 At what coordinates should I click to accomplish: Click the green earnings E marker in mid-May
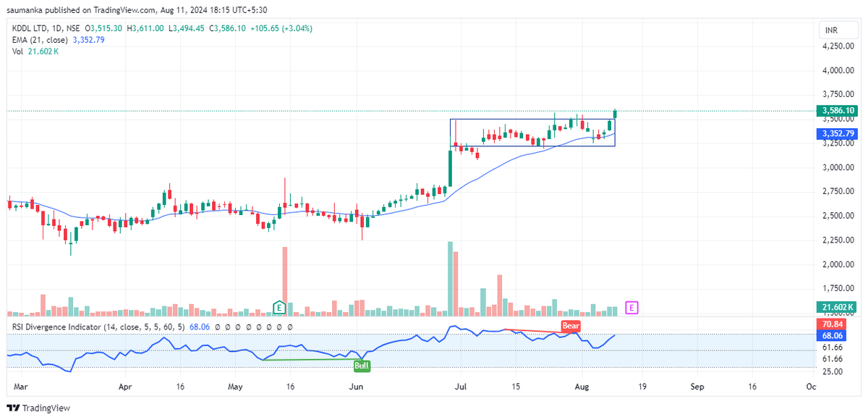(278, 308)
